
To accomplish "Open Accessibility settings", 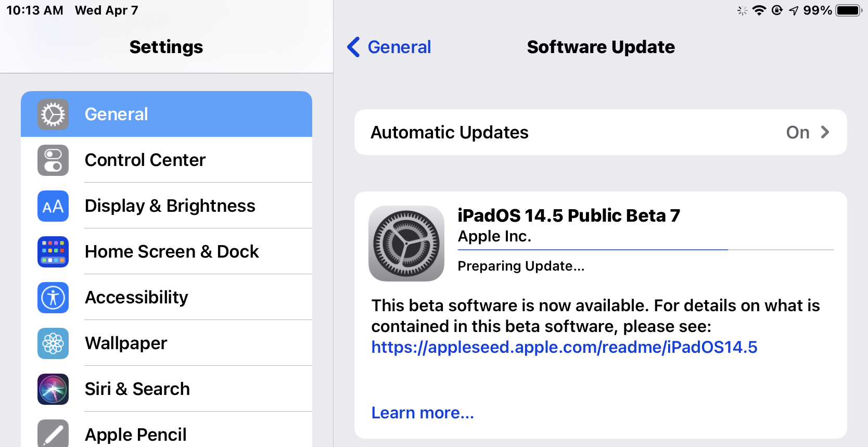I will tap(167, 297).
